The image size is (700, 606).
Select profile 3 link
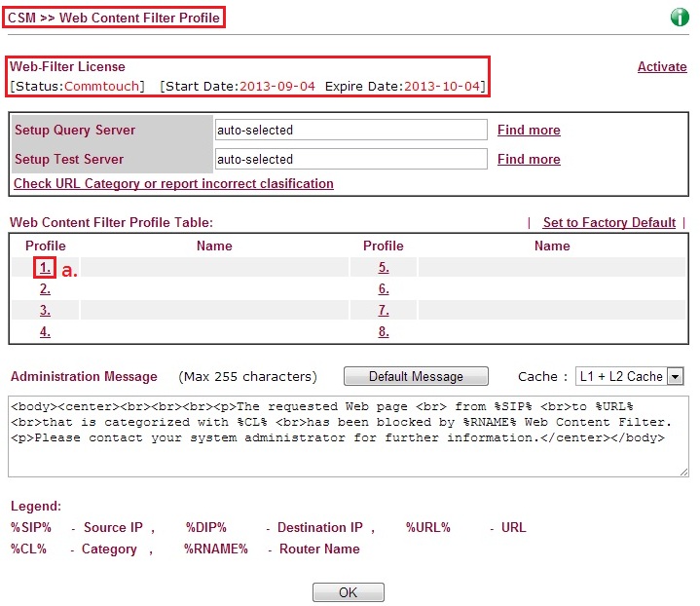point(45,311)
